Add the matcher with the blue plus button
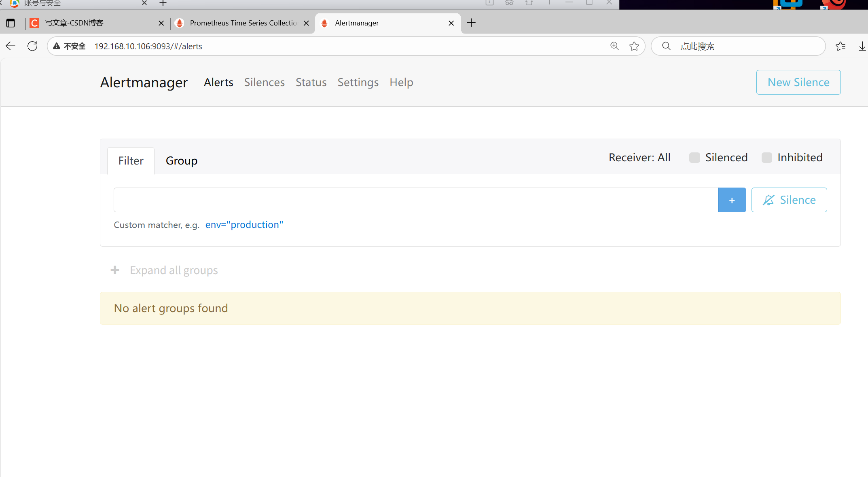The height and width of the screenshot is (477, 868). [732, 200]
